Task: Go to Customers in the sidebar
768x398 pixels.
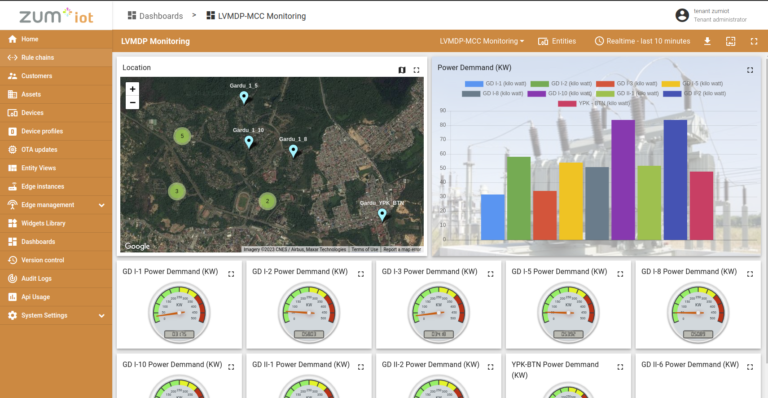Action: pyautogui.click(x=56, y=76)
